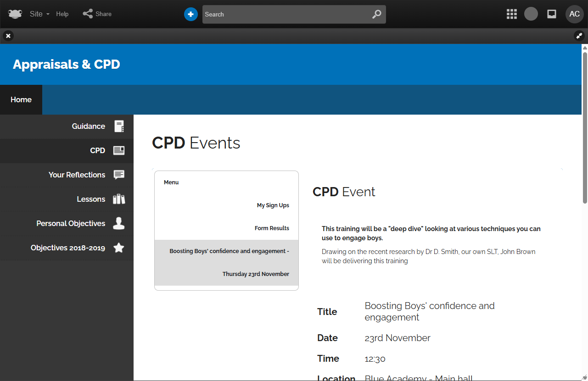
Task: Click the Frog logo icon
Action: click(x=15, y=14)
